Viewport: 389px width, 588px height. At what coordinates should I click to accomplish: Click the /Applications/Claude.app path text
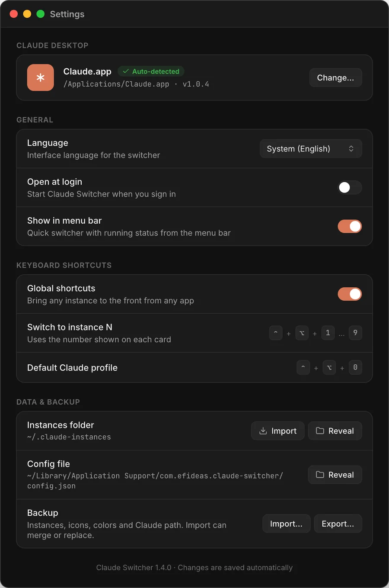(116, 84)
